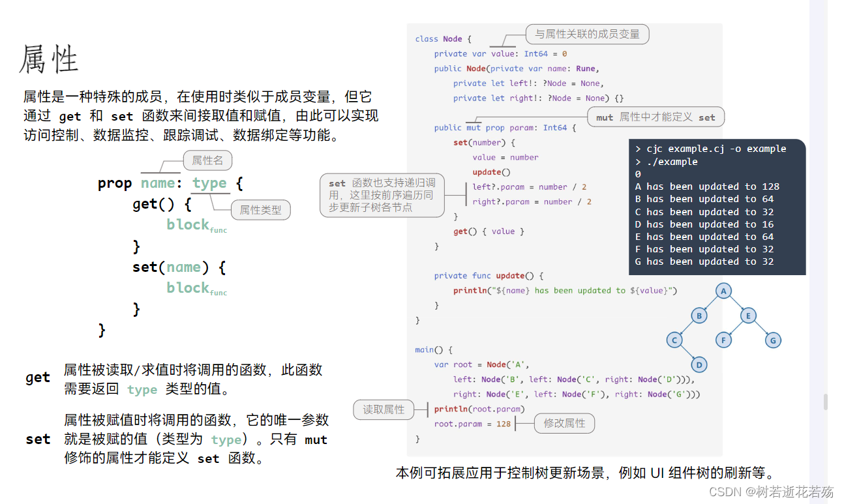Click code line 'class Node {'

[443, 39]
